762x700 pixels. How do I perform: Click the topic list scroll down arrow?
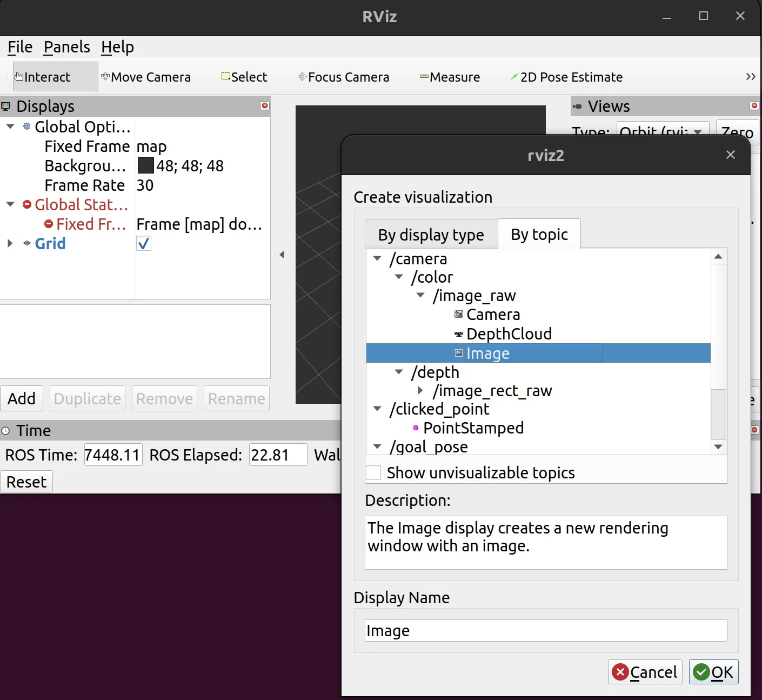click(718, 446)
